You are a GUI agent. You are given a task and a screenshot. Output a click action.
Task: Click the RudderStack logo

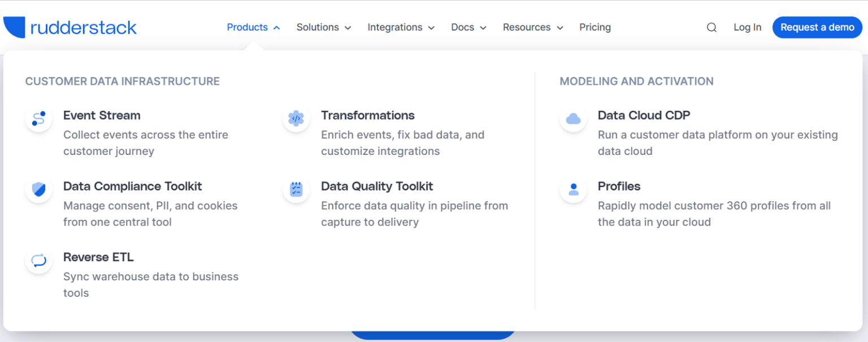70,27
